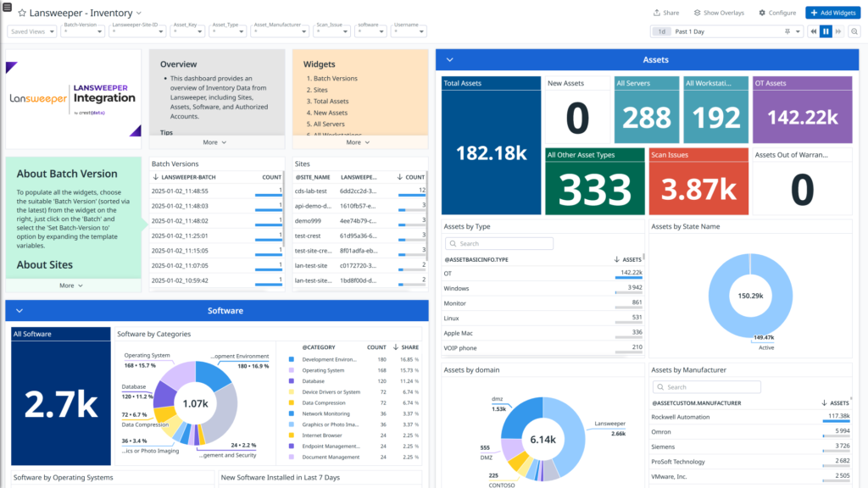
Task: Expand About Batch Version note with More
Action: click(x=71, y=286)
